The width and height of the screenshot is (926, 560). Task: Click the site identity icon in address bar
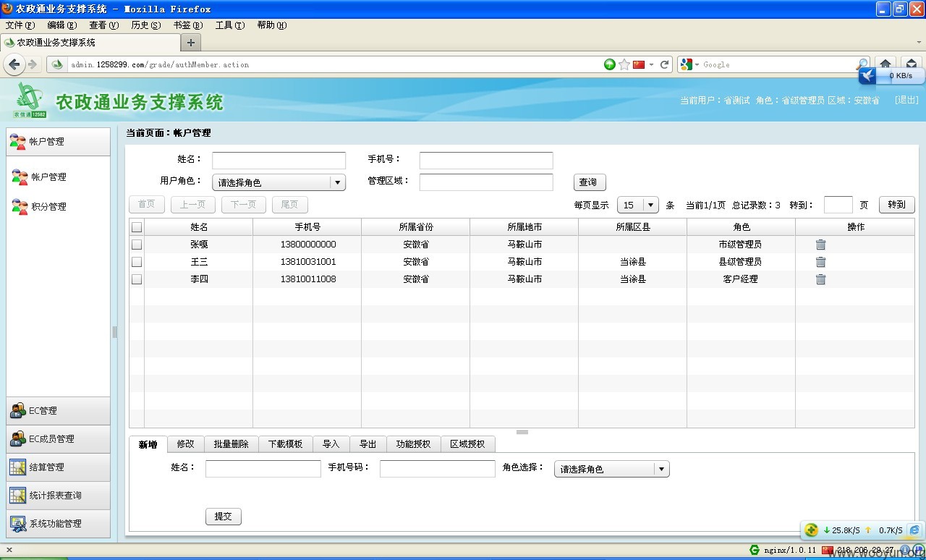click(58, 64)
